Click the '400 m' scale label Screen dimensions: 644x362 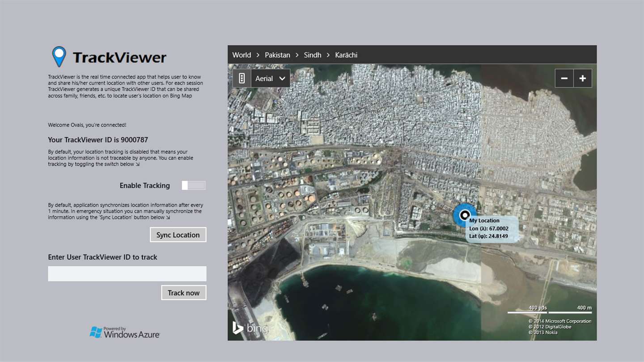(585, 308)
